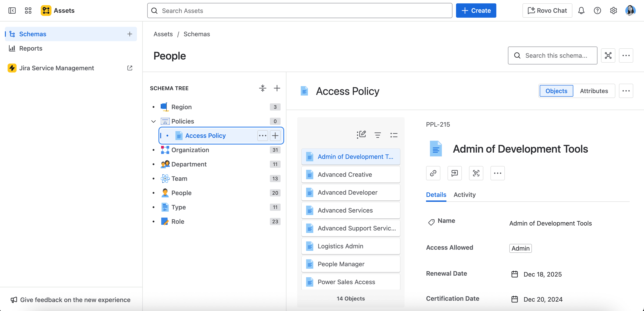Viewport: 644px width, 311px height.
Task: Switch to the Attributes view toggle
Action: point(594,91)
